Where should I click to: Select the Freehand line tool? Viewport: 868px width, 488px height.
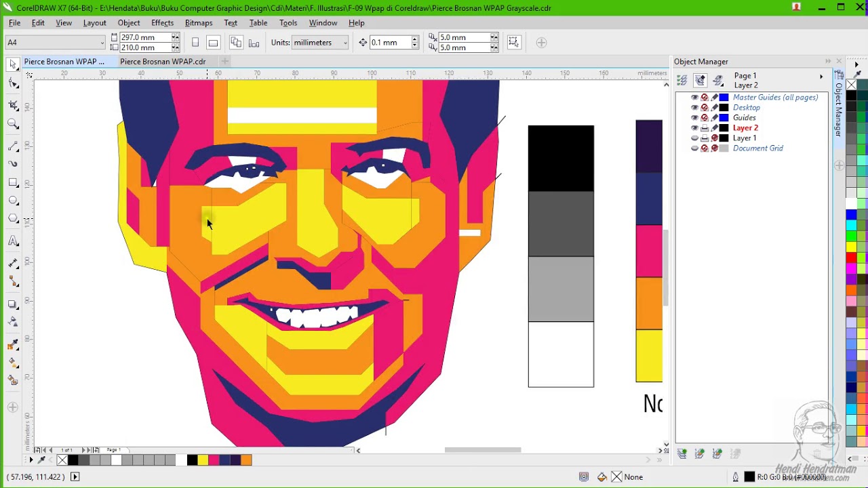[x=13, y=146]
